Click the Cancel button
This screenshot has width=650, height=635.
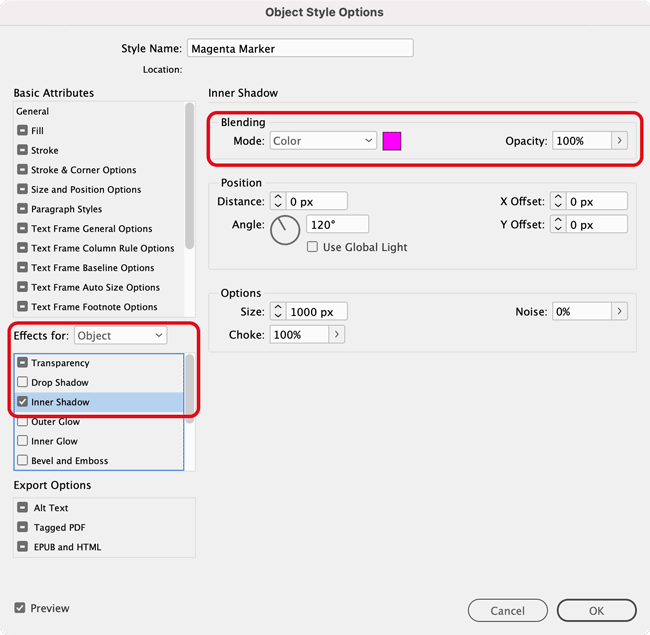tap(507, 610)
